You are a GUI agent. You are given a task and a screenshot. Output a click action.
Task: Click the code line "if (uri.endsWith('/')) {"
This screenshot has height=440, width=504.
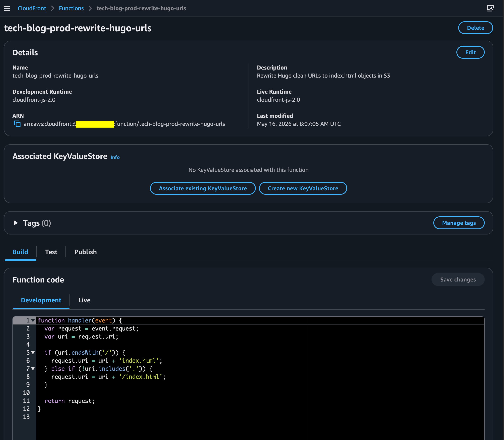click(x=85, y=353)
